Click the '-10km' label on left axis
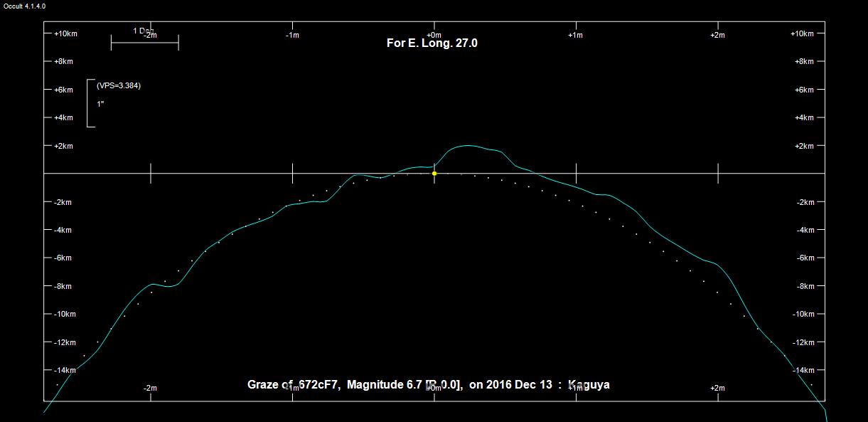 tap(64, 315)
